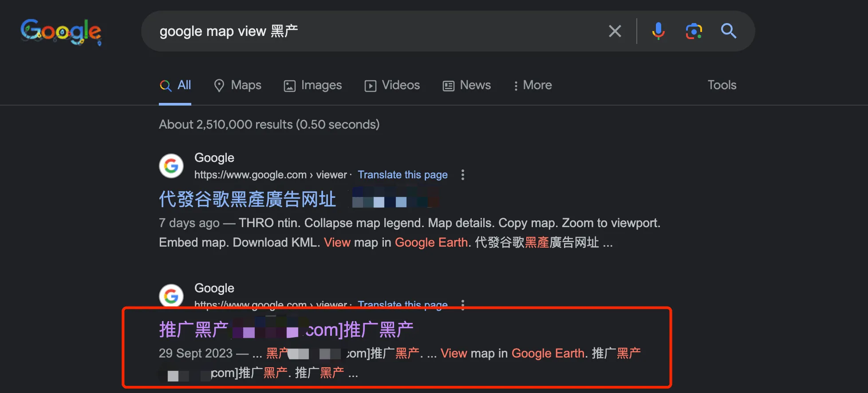Open three-dot menu of first result
The width and height of the screenshot is (868, 393).
(463, 175)
